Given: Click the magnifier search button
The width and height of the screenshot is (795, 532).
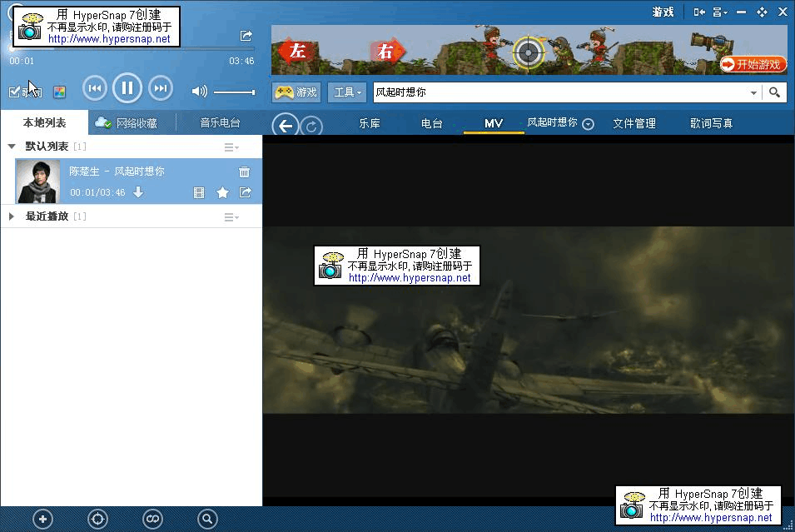Looking at the screenshot, I should click(x=774, y=92).
